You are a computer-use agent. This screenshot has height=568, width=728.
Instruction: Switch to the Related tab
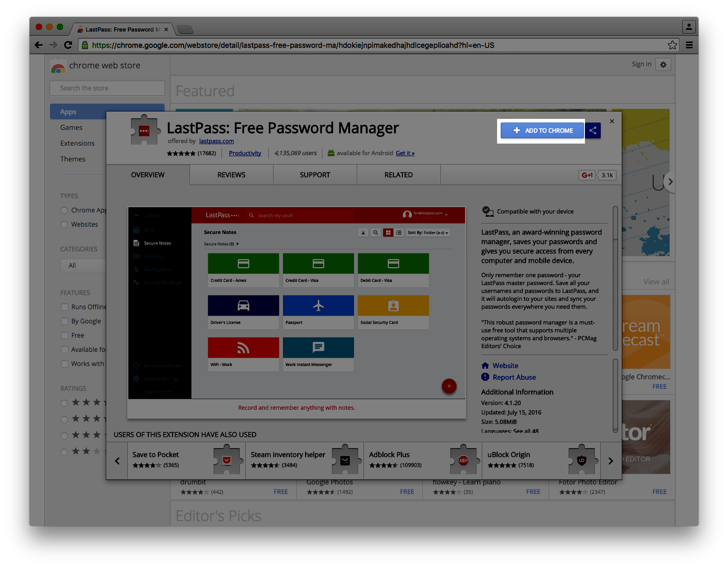click(x=399, y=175)
